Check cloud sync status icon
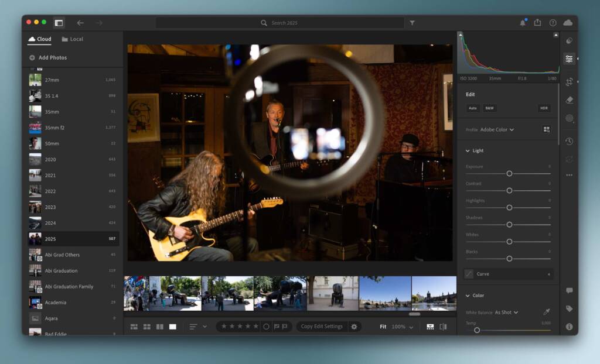 click(x=568, y=23)
